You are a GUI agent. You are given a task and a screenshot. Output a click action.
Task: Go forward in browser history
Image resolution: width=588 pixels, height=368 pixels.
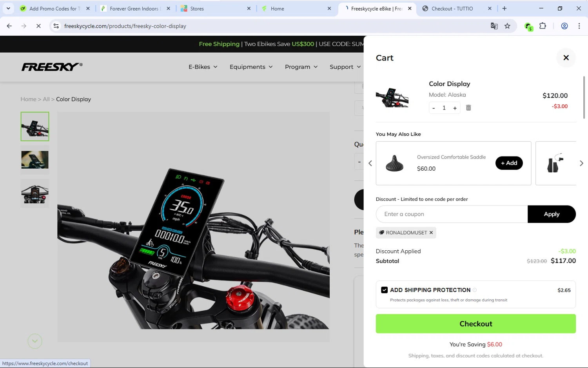[24, 26]
